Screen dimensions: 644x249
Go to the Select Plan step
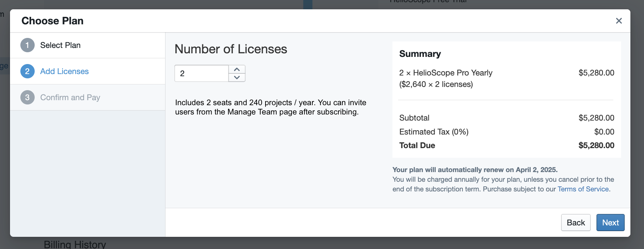(88, 45)
